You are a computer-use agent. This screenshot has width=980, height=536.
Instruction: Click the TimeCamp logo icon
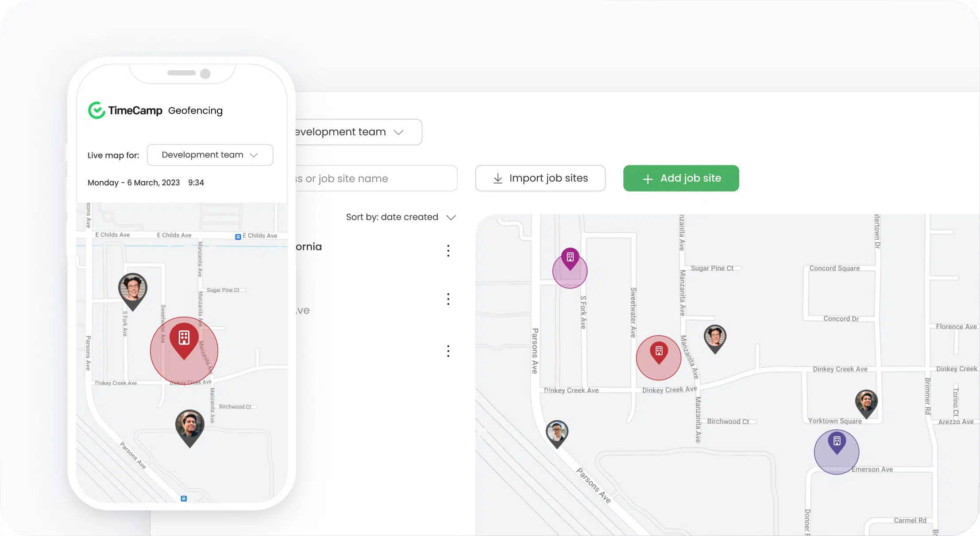96,110
